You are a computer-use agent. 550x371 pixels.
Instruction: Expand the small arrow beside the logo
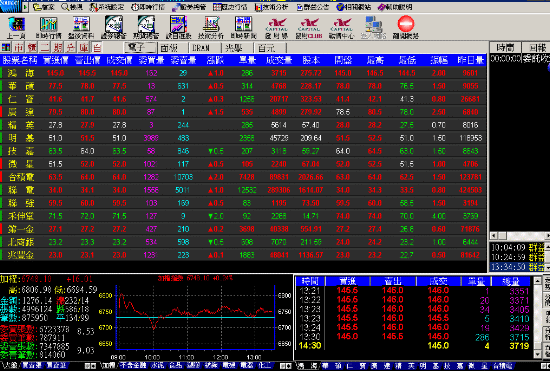tap(26, 6)
